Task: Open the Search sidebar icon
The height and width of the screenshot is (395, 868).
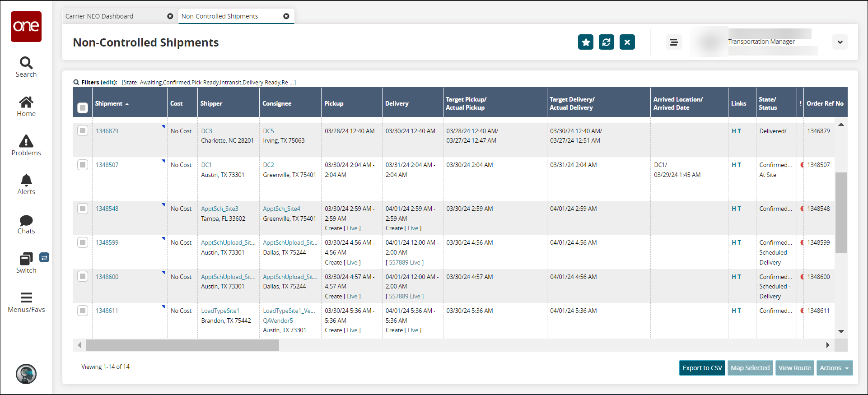Action: click(26, 67)
